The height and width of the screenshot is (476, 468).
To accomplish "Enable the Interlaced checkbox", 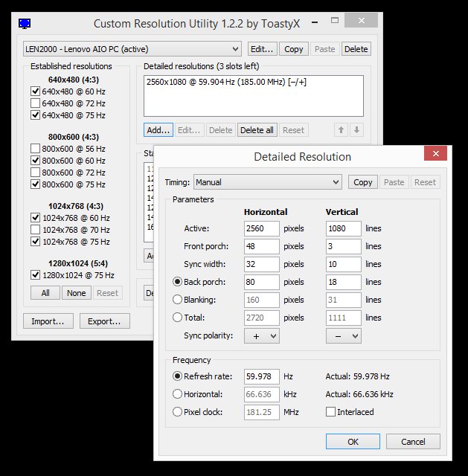I will [330, 412].
